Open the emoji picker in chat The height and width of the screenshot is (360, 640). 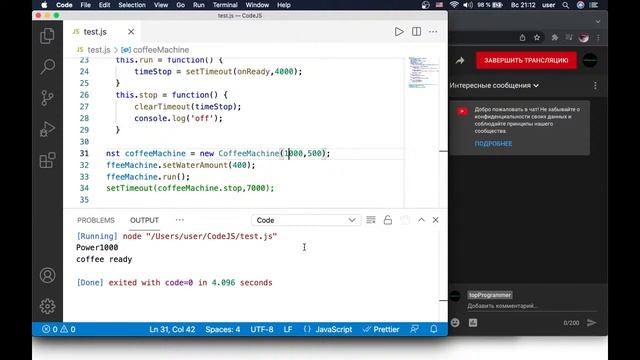coord(455,322)
